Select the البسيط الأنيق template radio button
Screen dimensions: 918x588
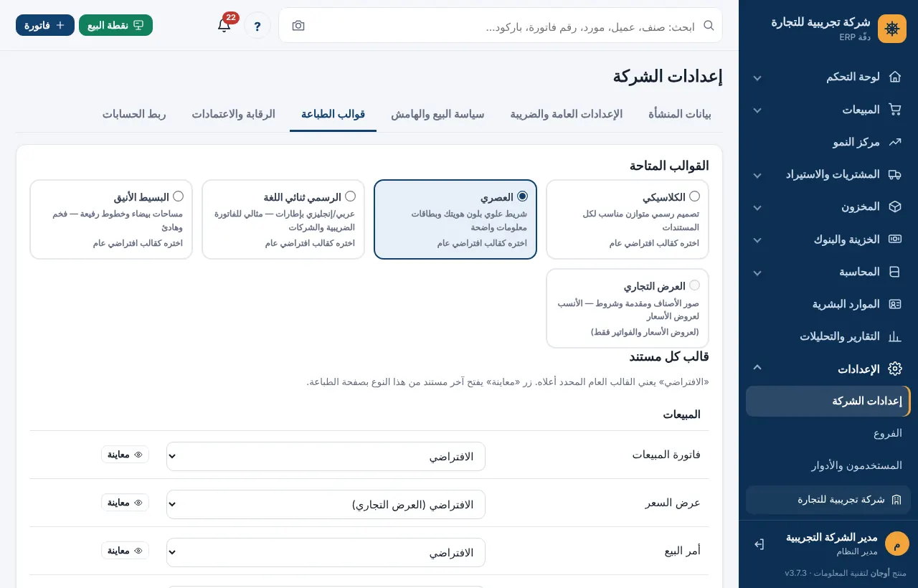178,196
